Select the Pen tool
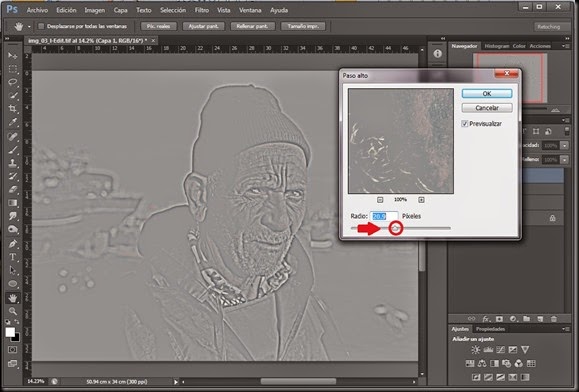The height and width of the screenshot is (392, 579). pos(13,244)
